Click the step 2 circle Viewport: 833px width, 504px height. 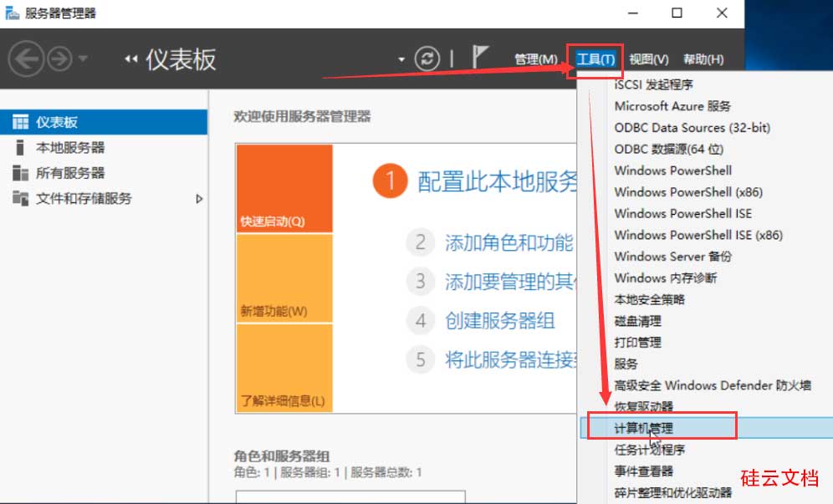pyautogui.click(x=420, y=242)
